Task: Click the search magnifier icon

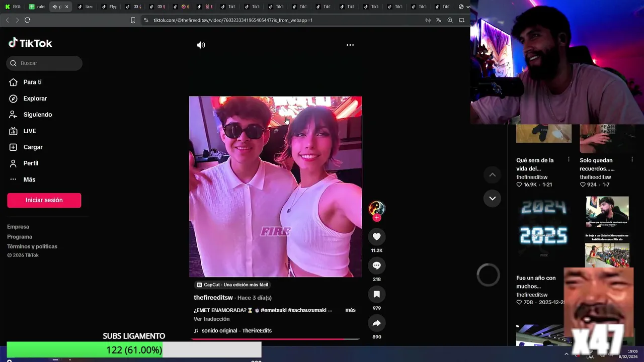Action: coord(14,63)
